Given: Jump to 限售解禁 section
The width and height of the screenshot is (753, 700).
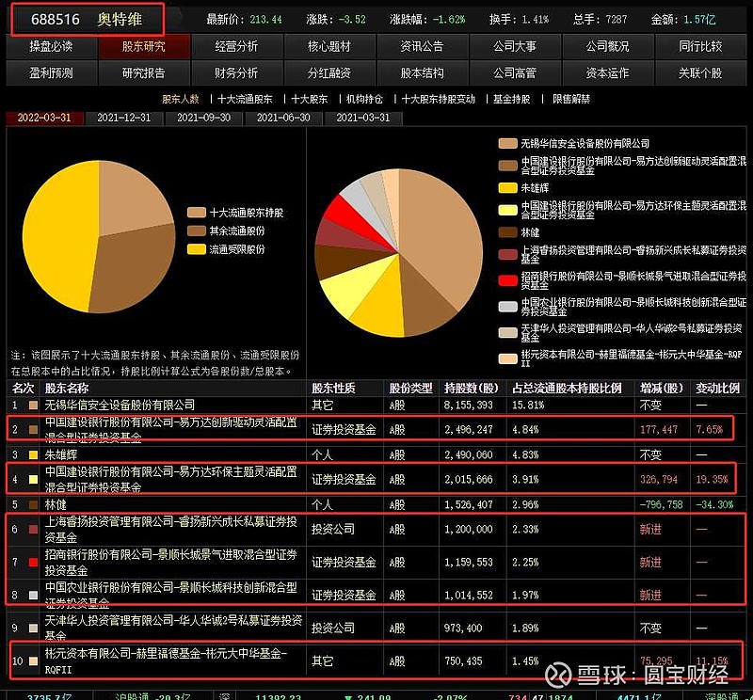Looking at the screenshot, I should point(571,100).
